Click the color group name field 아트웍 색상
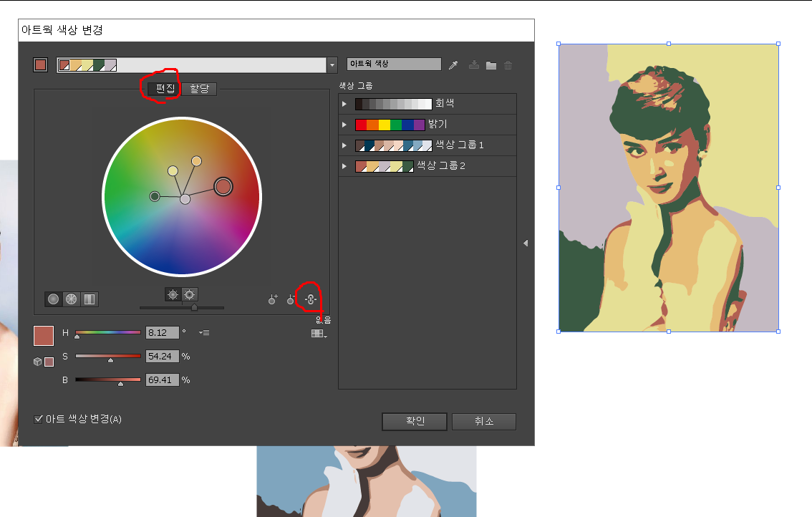The height and width of the screenshot is (517, 812). [394, 64]
